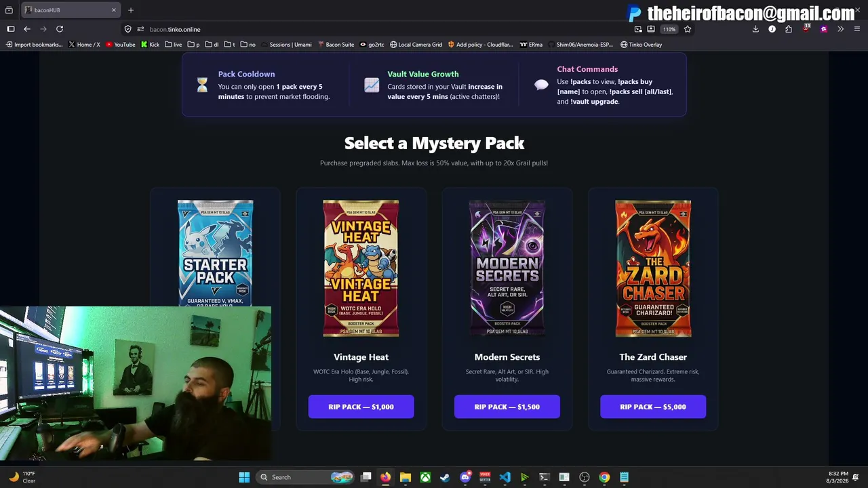This screenshot has width=868, height=488.
Task: Open the tracking protection shield icon
Action: (x=127, y=29)
